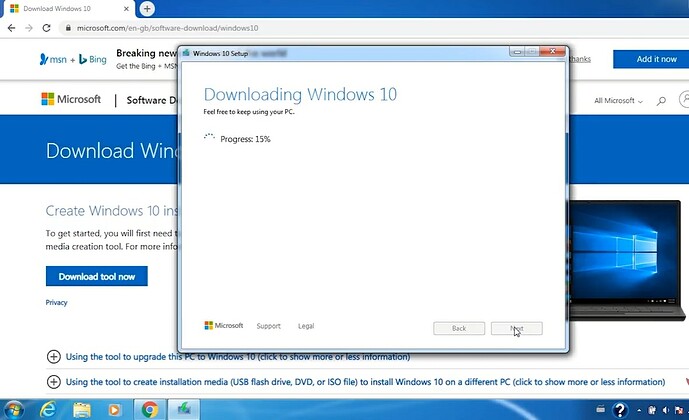Click the Microsoft logo on the webpage
Image resolution: width=689 pixels, height=420 pixels.
pyautogui.click(x=71, y=100)
